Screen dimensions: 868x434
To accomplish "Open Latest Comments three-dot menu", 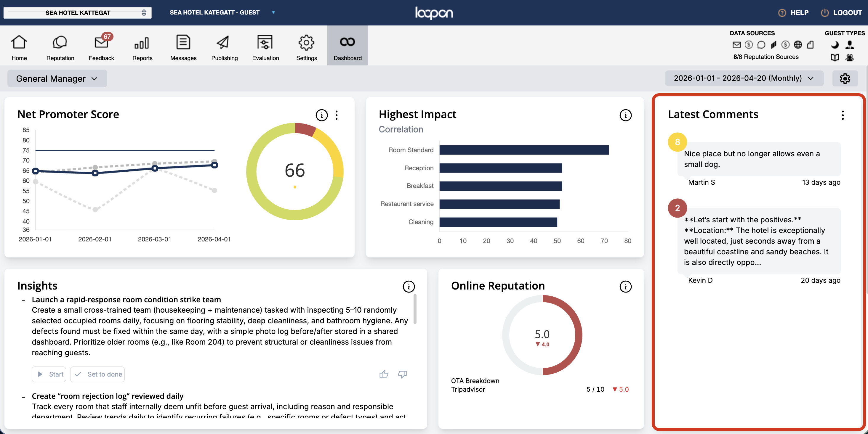I will pyautogui.click(x=843, y=115).
